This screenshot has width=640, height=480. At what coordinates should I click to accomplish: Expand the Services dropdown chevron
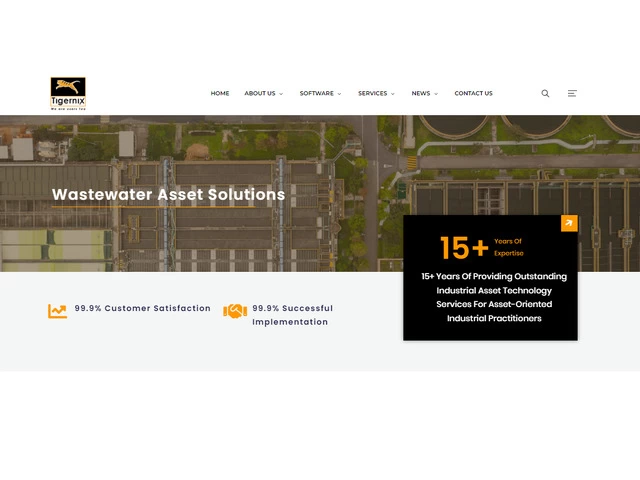point(393,94)
